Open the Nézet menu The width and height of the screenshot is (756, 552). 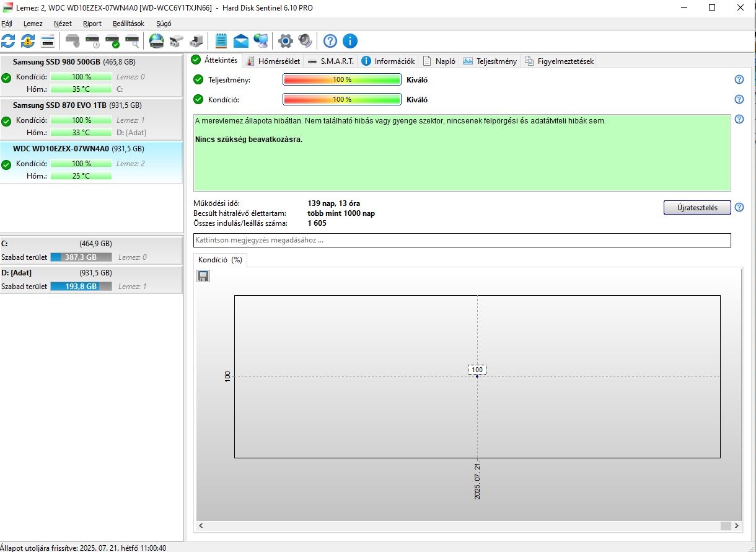click(63, 24)
